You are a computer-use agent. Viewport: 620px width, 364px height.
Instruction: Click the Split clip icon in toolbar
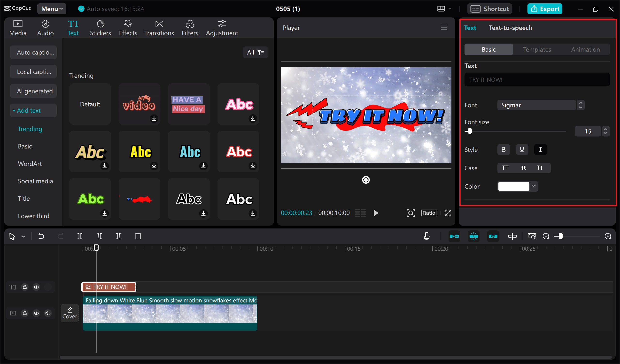(x=80, y=236)
